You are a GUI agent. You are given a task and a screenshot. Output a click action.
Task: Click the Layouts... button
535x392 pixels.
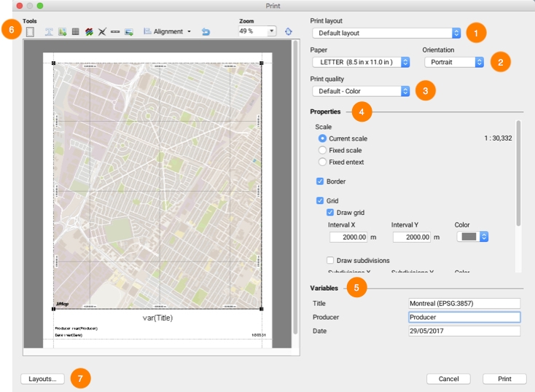(x=43, y=379)
